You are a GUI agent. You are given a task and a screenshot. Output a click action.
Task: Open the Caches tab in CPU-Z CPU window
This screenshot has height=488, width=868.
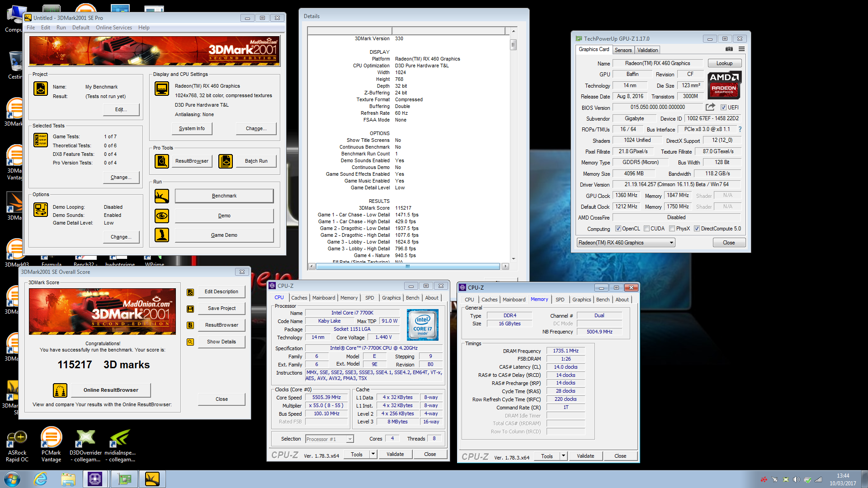pyautogui.click(x=299, y=298)
